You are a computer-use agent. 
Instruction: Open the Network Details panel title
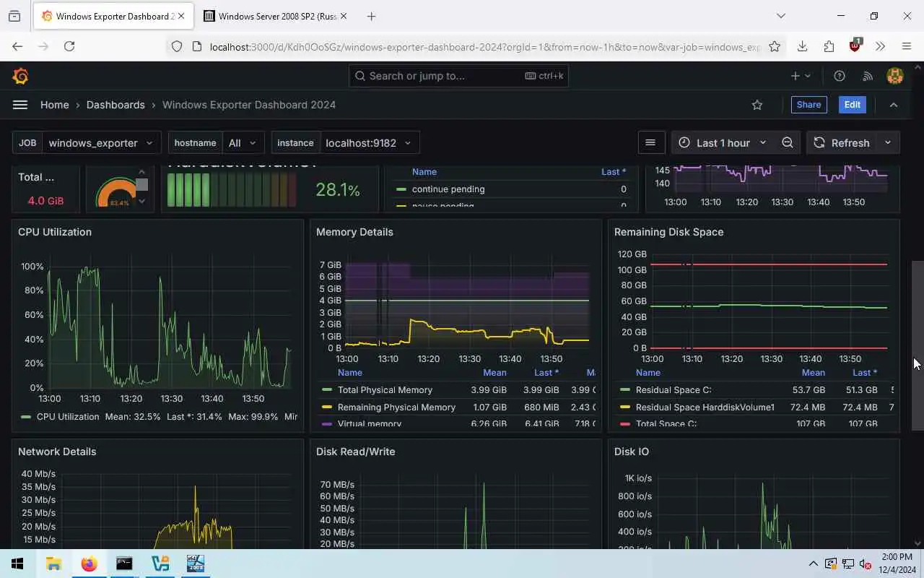(57, 452)
